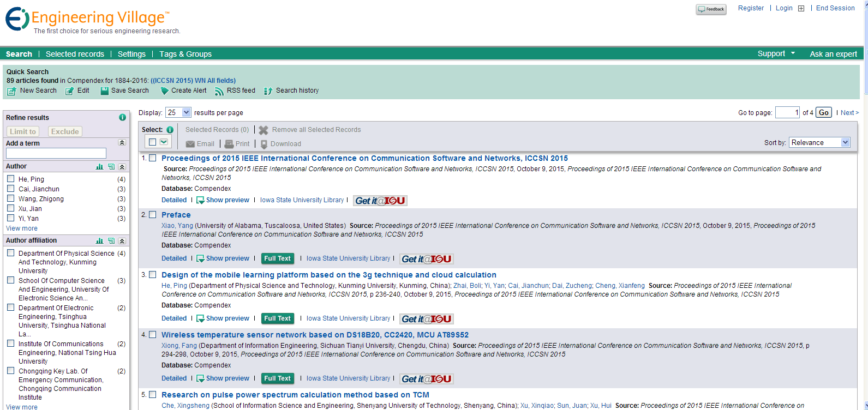Open the Settings tab
The width and height of the screenshot is (868, 410).
[x=131, y=54]
